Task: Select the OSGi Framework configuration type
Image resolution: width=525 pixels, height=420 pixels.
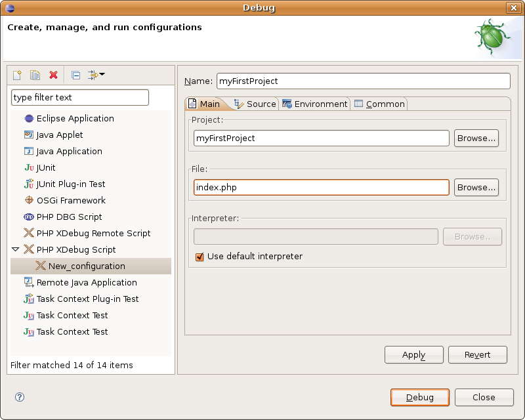Action: point(71,200)
